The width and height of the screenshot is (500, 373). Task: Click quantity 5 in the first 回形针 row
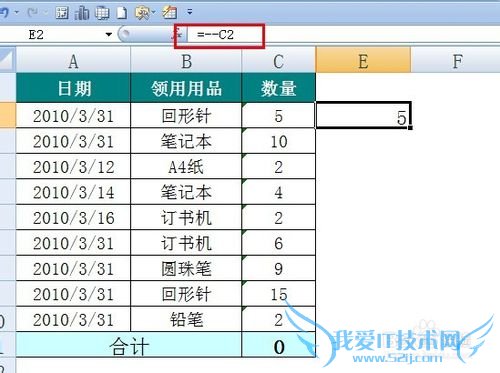point(279,115)
